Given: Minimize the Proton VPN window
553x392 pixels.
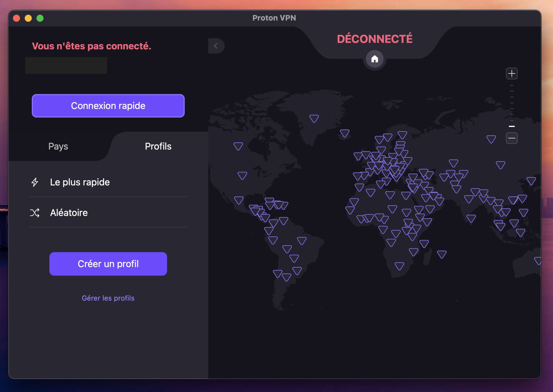Looking at the screenshot, I should pos(28,18).
